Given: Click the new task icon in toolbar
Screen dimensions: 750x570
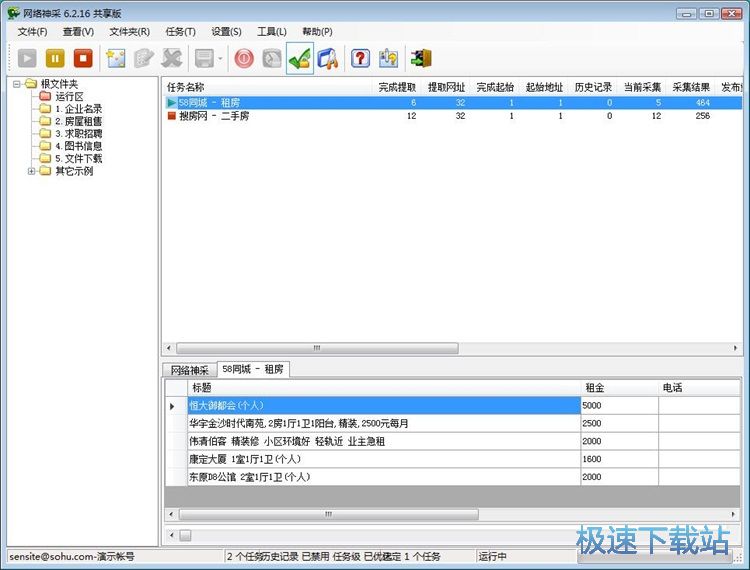Looking at the screenshot, I should (116, 59).
